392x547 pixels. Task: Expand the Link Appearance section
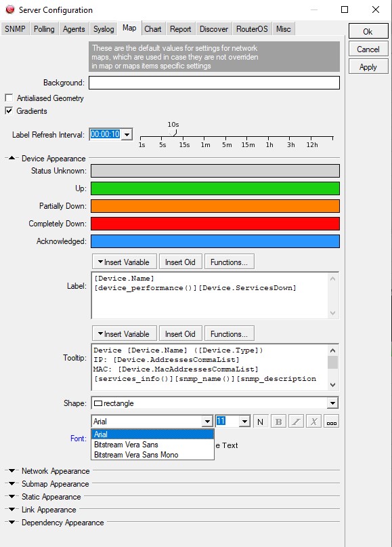pyautogui.click(x=12, y=509)
